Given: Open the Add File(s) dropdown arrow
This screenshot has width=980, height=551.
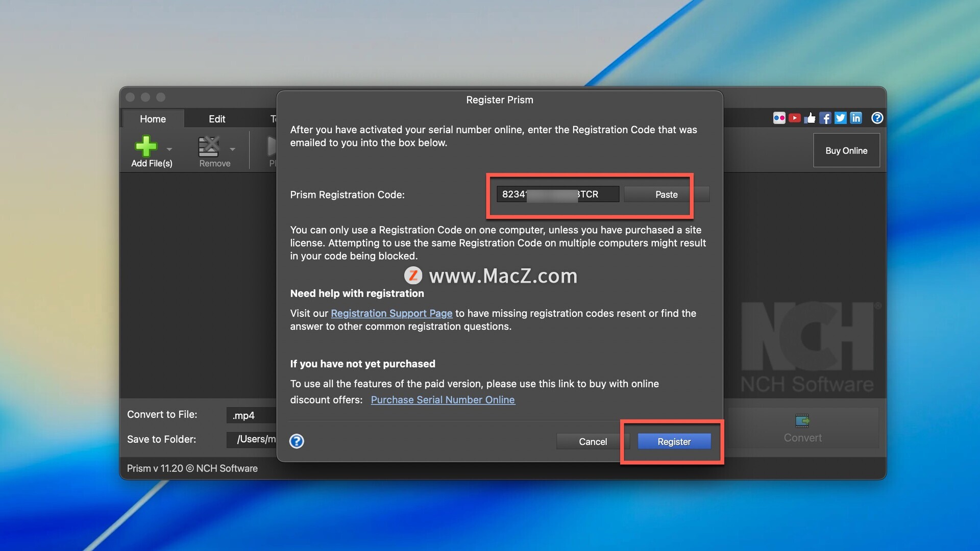Looking at the screenshot, I should click(169, 149).
